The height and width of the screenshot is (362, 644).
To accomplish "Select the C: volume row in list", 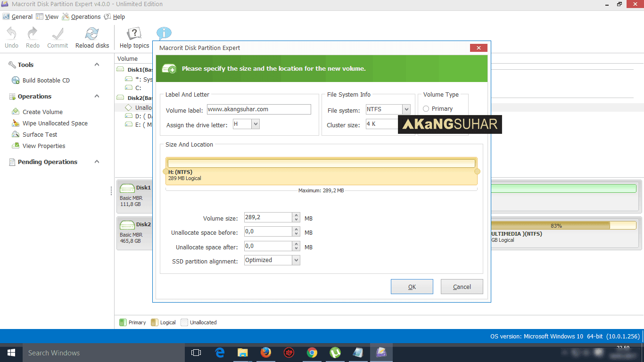I will point(139,88).
